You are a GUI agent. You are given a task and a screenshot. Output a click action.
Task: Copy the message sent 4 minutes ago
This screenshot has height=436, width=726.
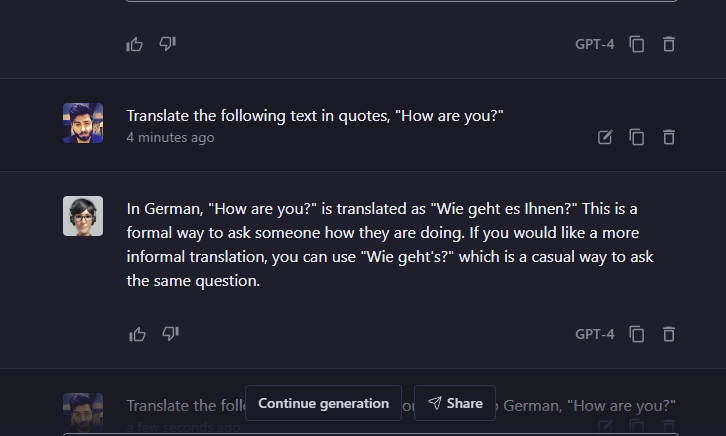coord(636,137)
